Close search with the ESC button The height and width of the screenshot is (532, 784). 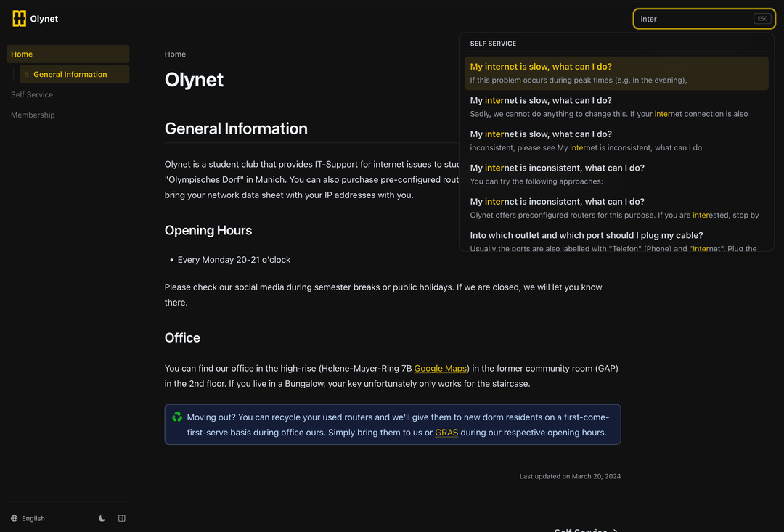[762, 19]
